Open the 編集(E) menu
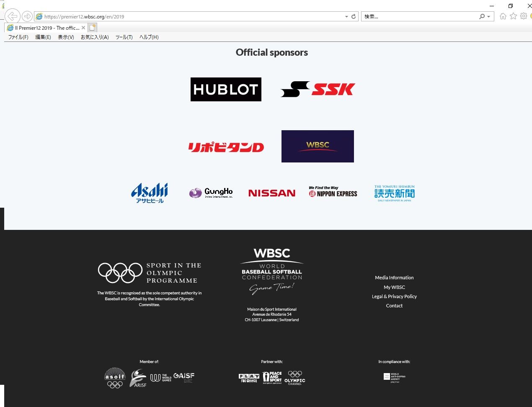Image resolution: width=532 pixels, height=407 pixels. tap(43, 37)
